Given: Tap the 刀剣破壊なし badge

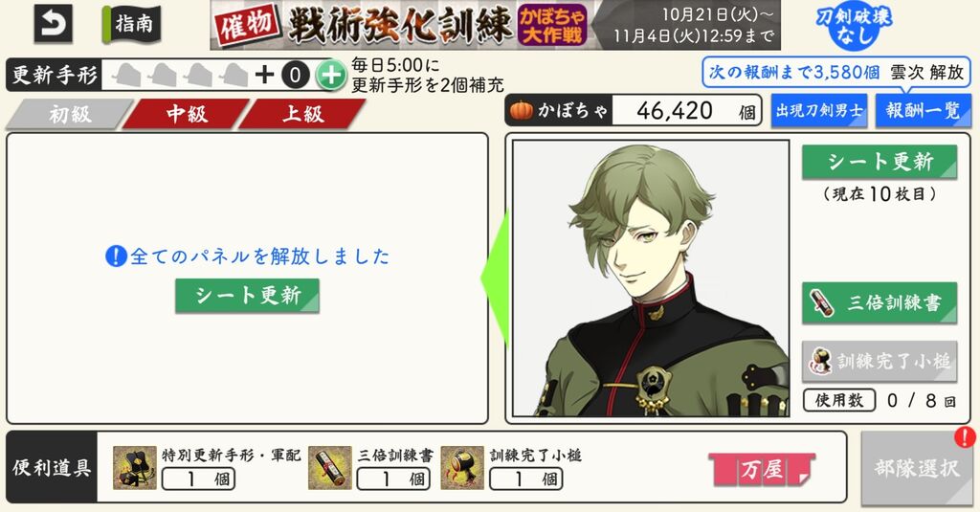Looking at the screenshot, I should (x=854, y=26).
